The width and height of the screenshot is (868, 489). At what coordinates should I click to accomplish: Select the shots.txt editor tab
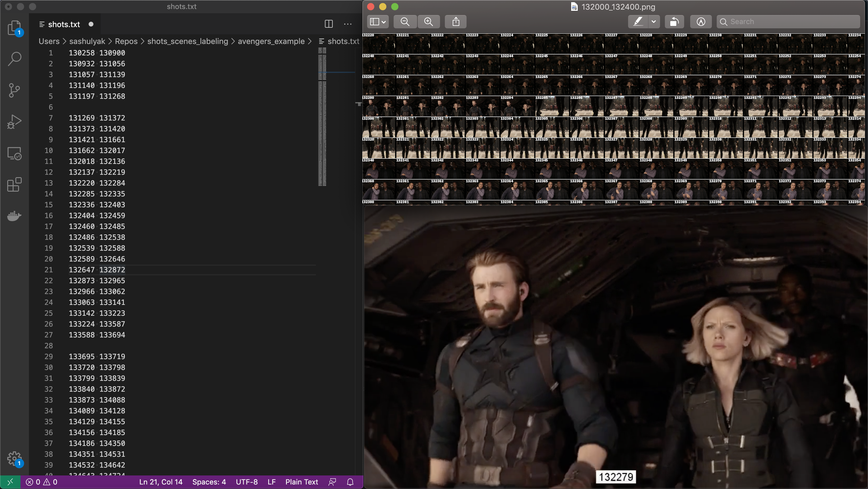click(x=64, y=24)
